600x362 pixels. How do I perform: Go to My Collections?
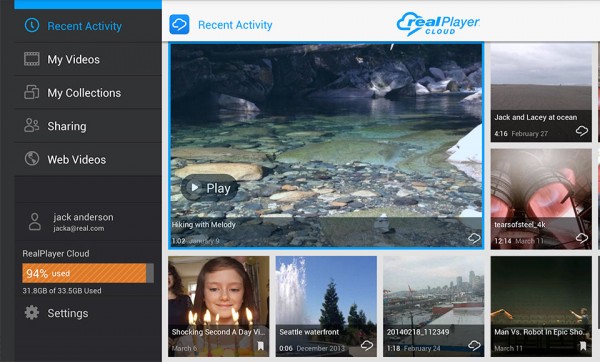pyautogui.click(x=88, y=92)
